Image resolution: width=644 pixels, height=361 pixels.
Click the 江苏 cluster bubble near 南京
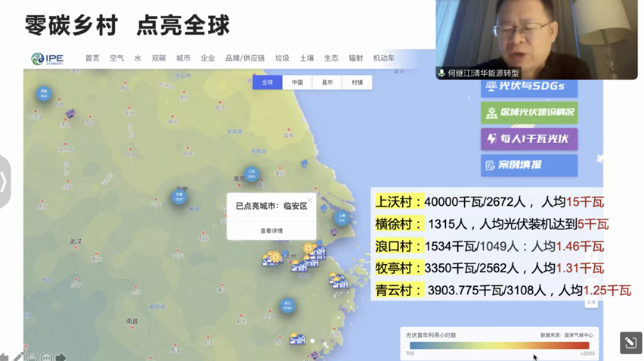(252, 174)
